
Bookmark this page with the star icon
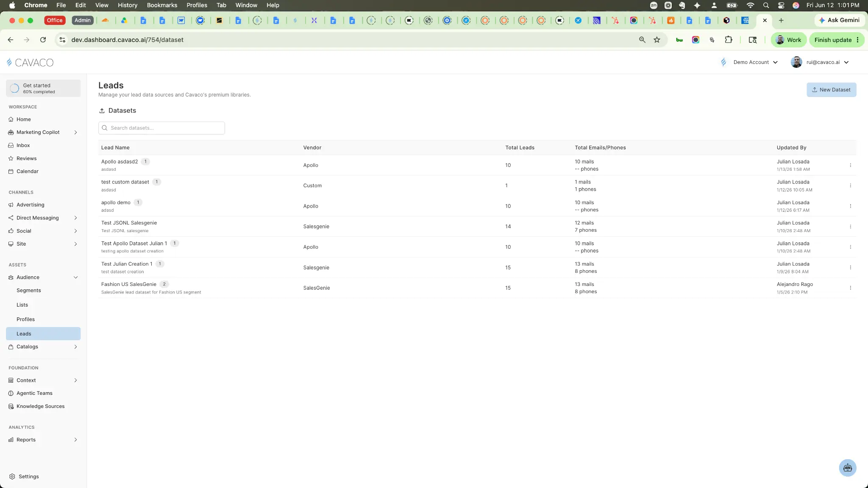[x=657, y=40]
